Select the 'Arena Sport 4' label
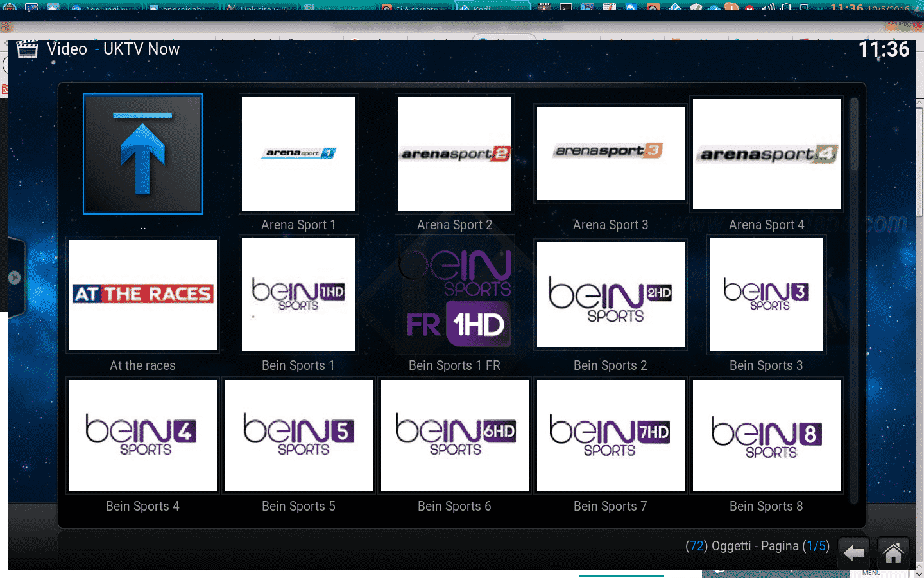 766,225
